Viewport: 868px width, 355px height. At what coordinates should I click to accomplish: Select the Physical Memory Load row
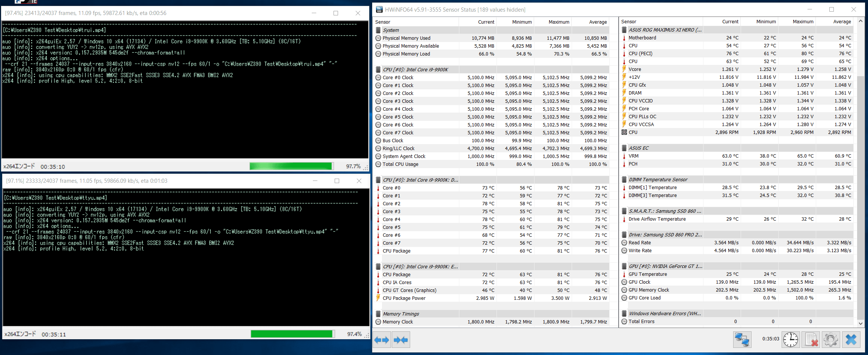click(492, 54)
